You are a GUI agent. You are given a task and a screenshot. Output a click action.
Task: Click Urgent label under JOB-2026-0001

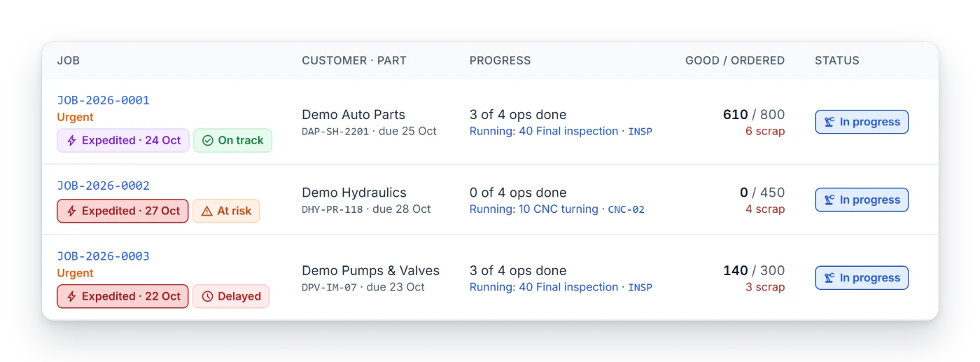tap(75, 118)
